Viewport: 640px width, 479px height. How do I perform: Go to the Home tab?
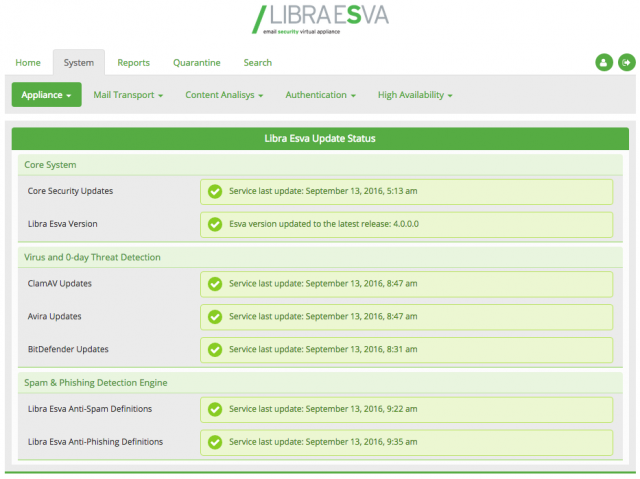tap(28, 63)
